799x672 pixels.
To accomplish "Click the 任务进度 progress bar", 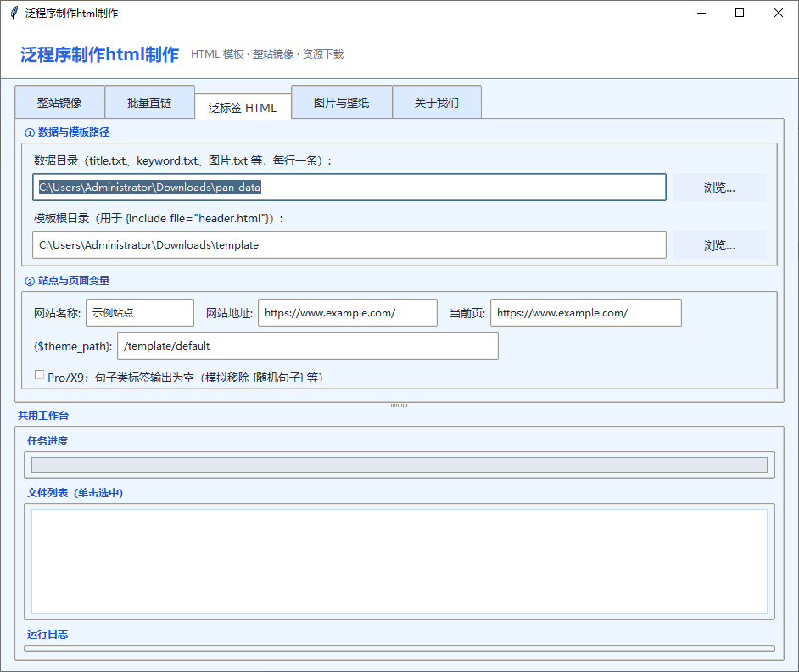I will pos(399,465).
